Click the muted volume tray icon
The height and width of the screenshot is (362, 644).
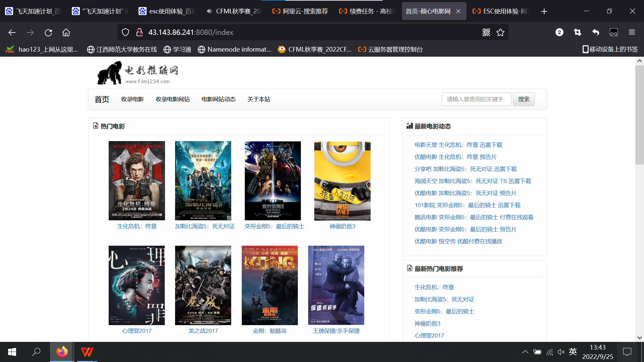click(561, 352)
